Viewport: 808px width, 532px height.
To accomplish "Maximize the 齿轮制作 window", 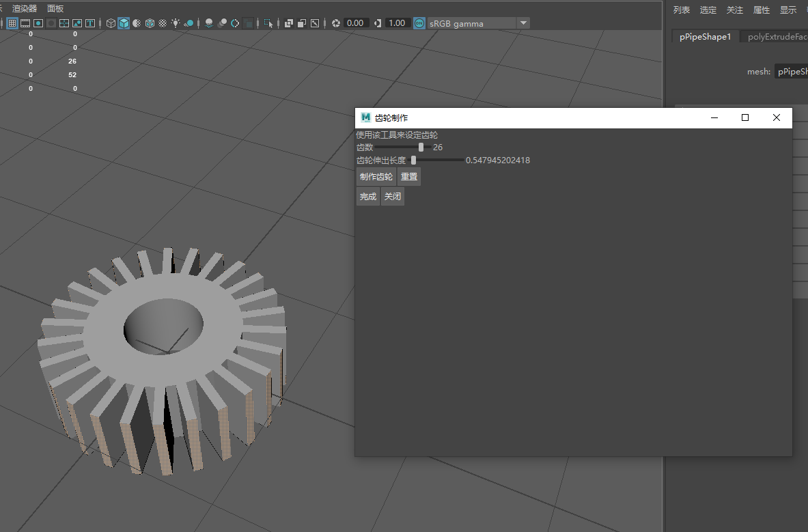I will [744, 117].
